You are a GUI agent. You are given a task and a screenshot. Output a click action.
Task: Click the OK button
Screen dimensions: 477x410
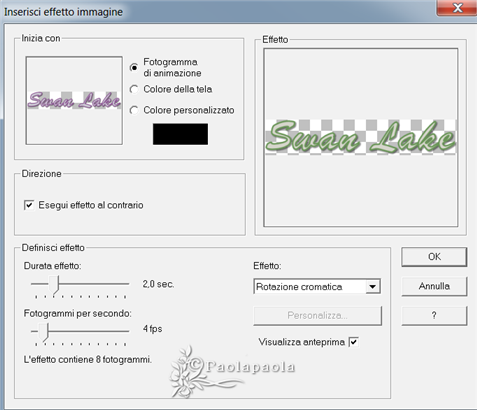click(434, 257)
